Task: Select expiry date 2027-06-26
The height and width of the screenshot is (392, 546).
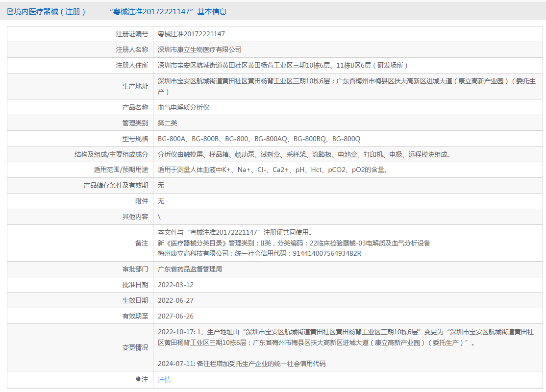Action: pos(175,317)
